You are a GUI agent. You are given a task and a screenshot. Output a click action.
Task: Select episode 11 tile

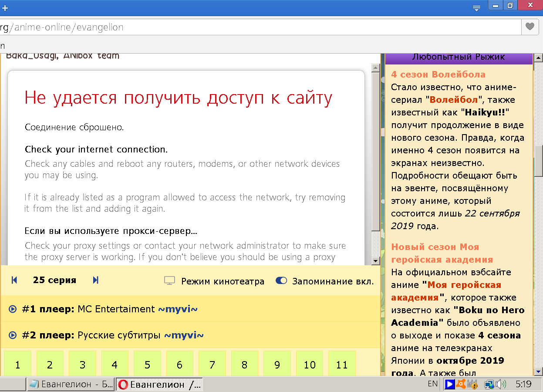pyautogui.click(x=342, y=364)
